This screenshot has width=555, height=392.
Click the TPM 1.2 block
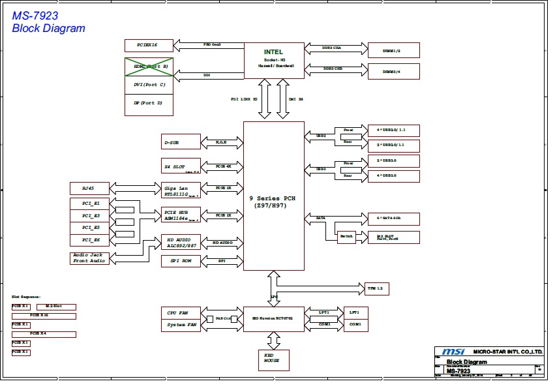click(374, 288)
